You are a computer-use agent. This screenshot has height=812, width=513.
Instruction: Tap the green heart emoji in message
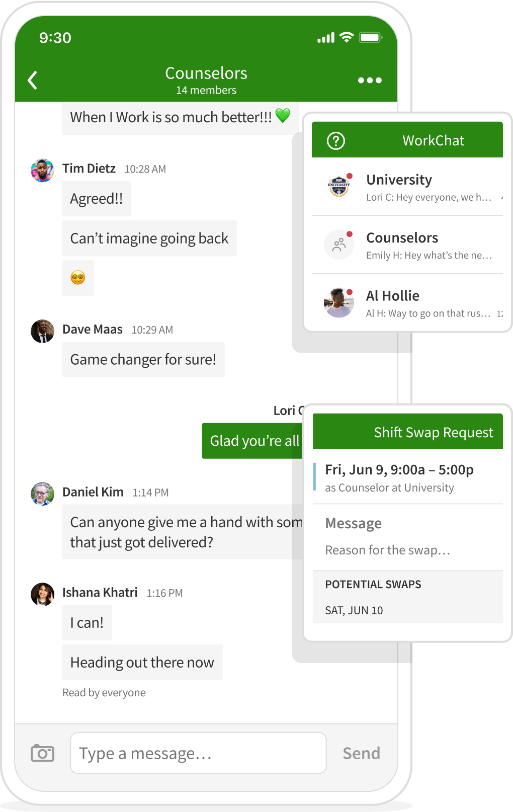pos(283,116)
